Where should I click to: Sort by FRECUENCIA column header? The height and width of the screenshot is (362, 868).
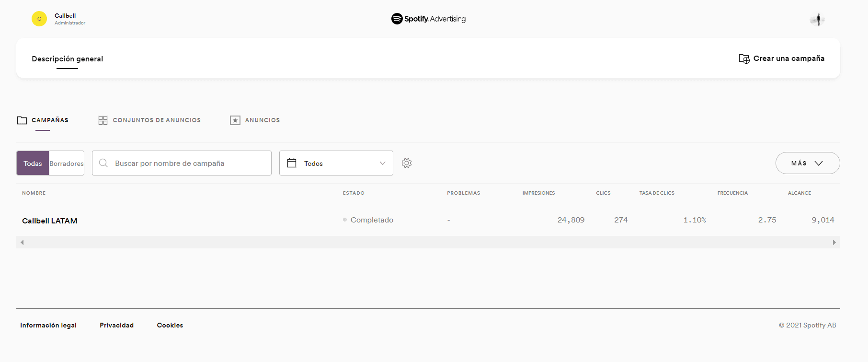click(732, 193)
